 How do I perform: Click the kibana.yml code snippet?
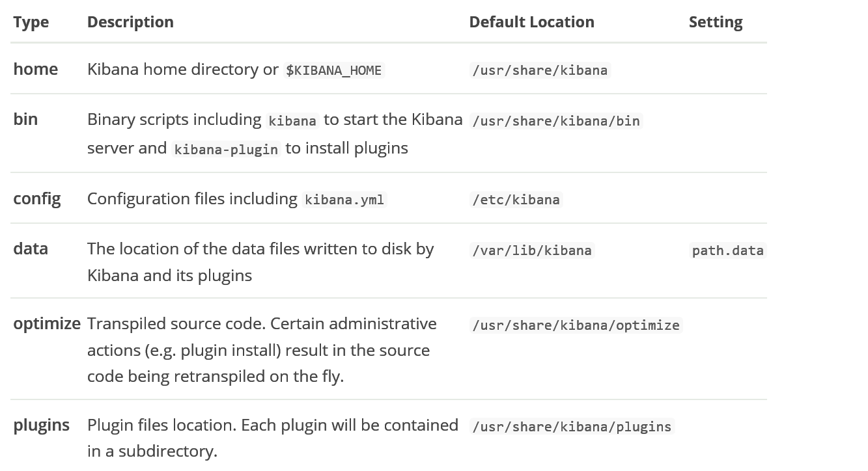(344, 200)
